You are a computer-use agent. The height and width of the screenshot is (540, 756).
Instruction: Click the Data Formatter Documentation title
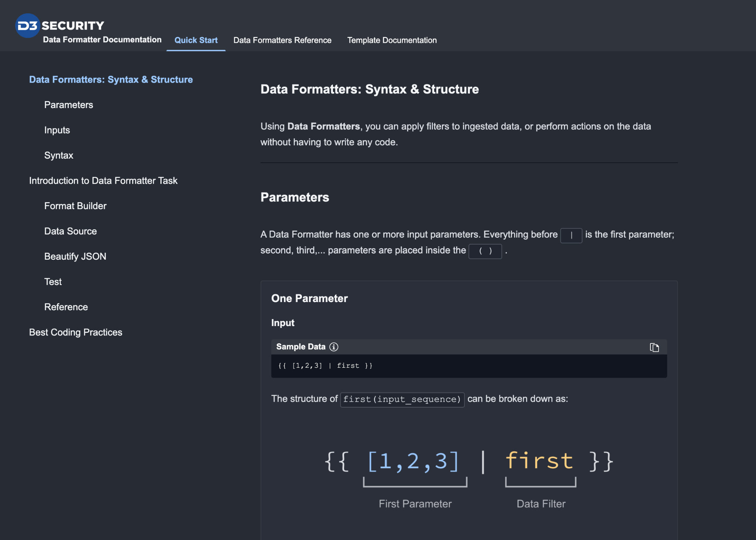pos(102,39)
